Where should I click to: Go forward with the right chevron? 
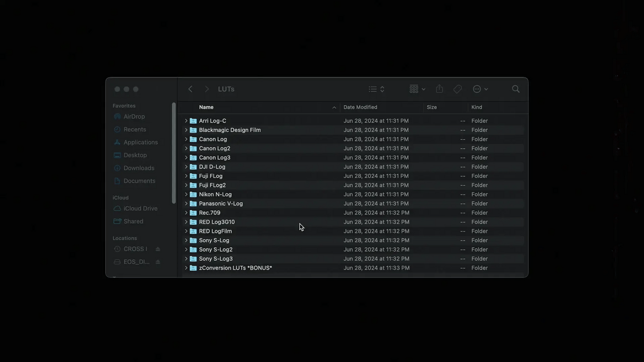coord(207,89)
